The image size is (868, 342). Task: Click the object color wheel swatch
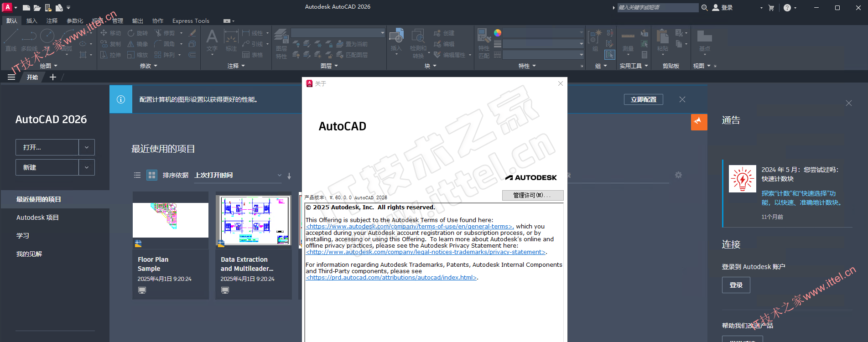pos(498,33)
